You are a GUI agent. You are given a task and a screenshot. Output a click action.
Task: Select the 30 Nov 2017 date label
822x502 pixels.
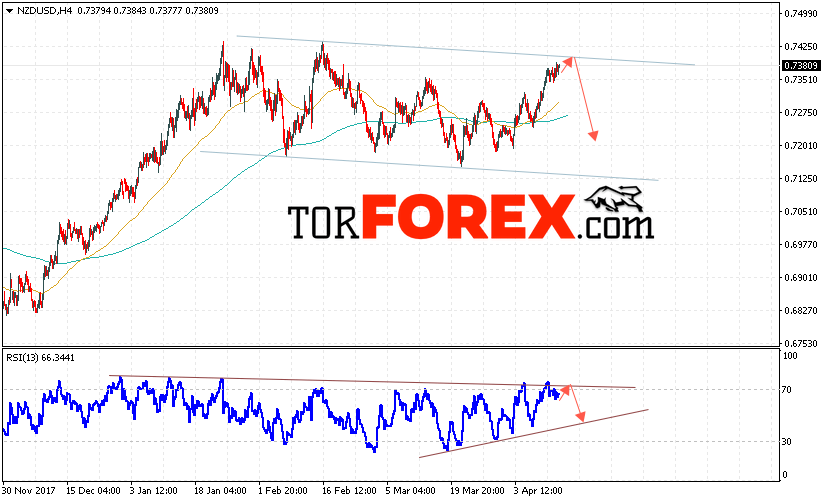click(29, 491)
